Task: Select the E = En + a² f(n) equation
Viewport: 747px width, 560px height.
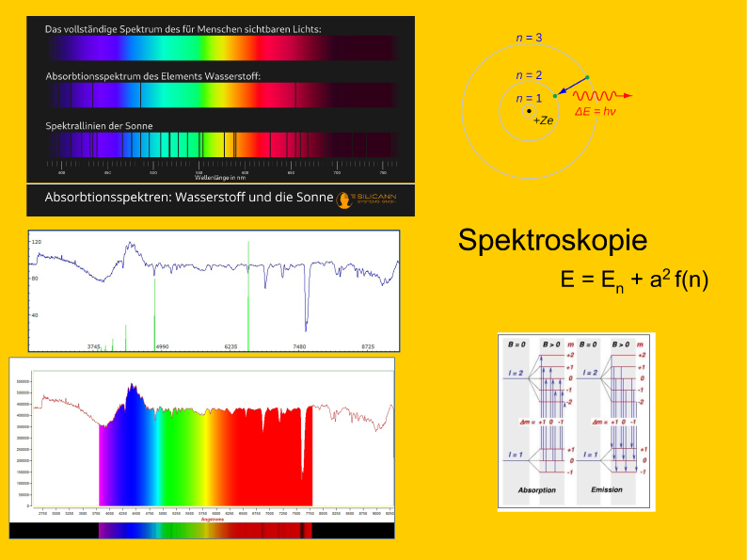Action: (x=634, y=281)
